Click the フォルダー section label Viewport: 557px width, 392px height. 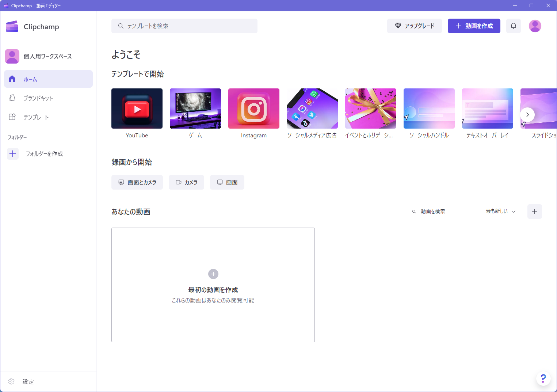(17, 137)
